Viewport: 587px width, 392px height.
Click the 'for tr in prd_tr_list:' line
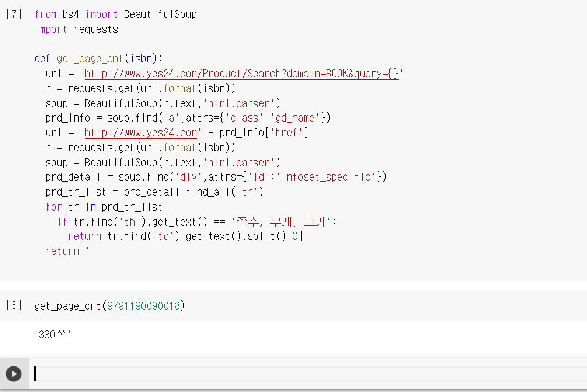point(107,207)
